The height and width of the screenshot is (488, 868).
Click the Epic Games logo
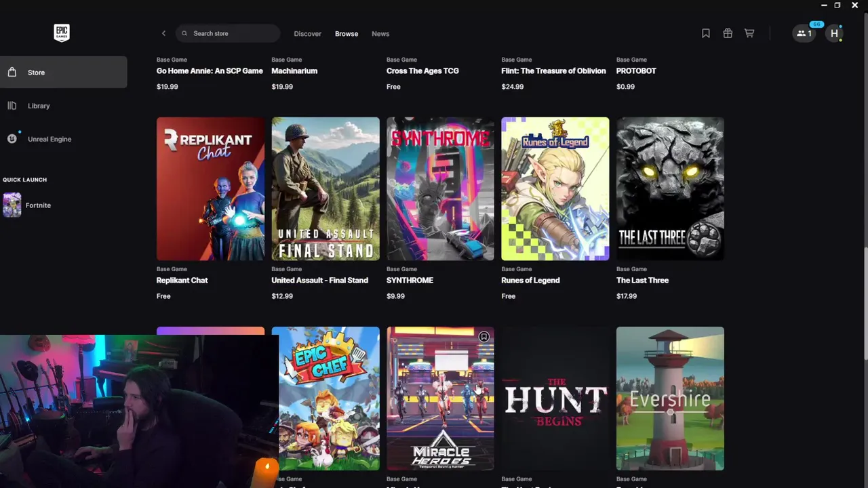[62, 33]
